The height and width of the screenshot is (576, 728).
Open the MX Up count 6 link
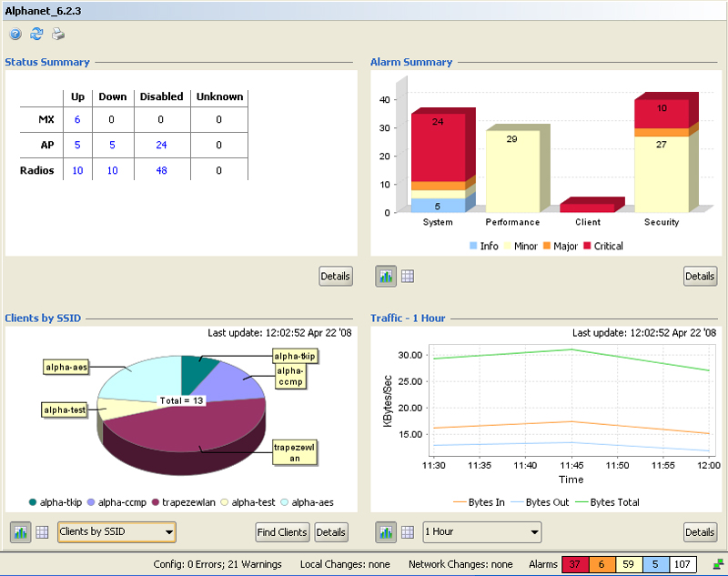(x=77, y=119)
